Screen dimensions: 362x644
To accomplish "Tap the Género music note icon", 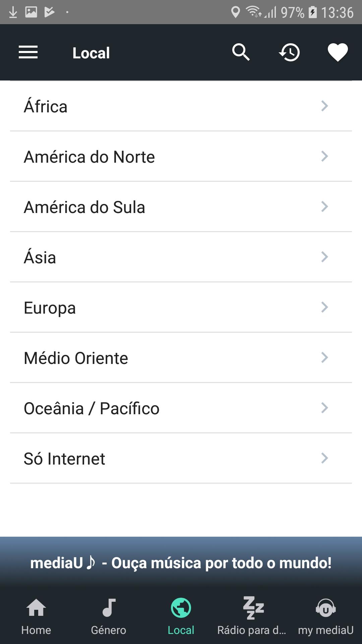I will [109, 608].
